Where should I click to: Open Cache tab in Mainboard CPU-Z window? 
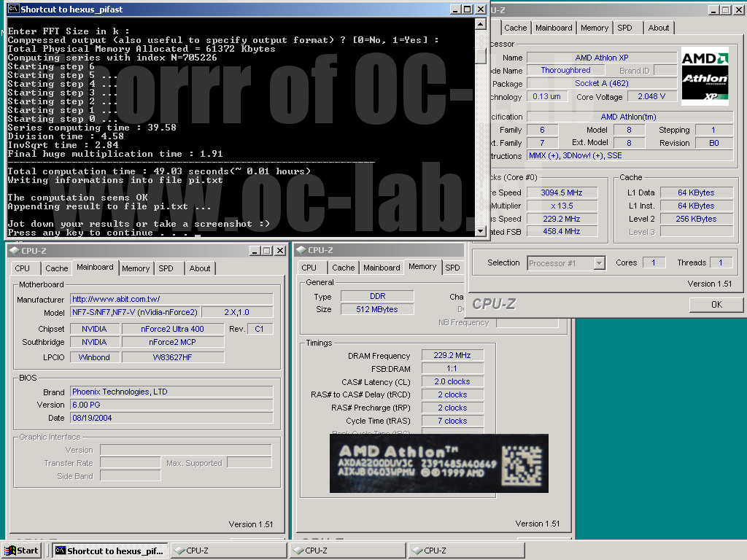point(56,268)
